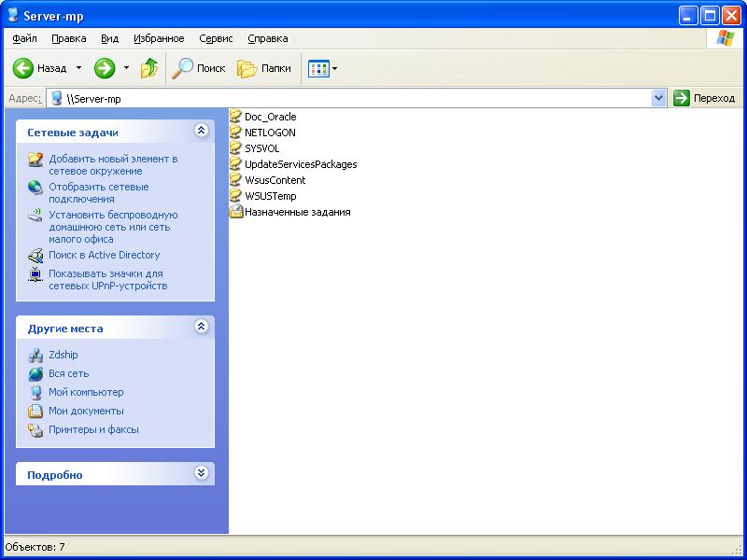This screenshot has width=747, height=560.
Task: Select the WsusContent name text
Action: [x=275, y=180]
